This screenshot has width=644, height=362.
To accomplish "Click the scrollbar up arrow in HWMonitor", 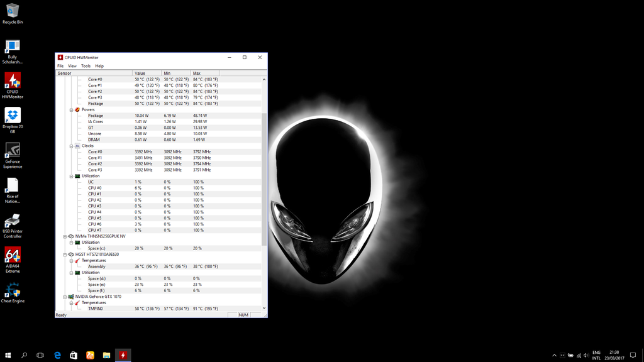I will point(264,79).
